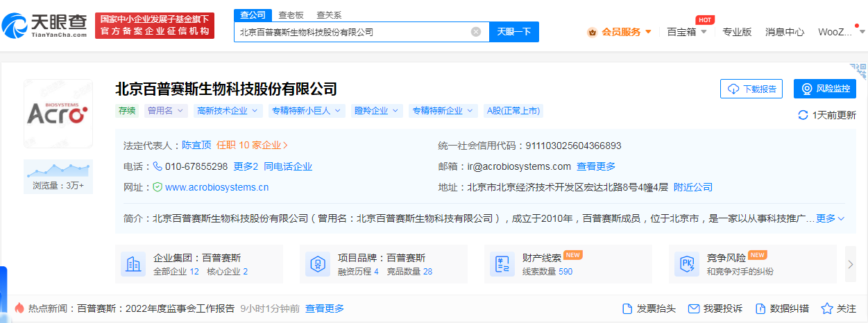The width and height of the screenshot is (868, 323).
Task: Click the 企业集团 building icon
Action: 133,264
